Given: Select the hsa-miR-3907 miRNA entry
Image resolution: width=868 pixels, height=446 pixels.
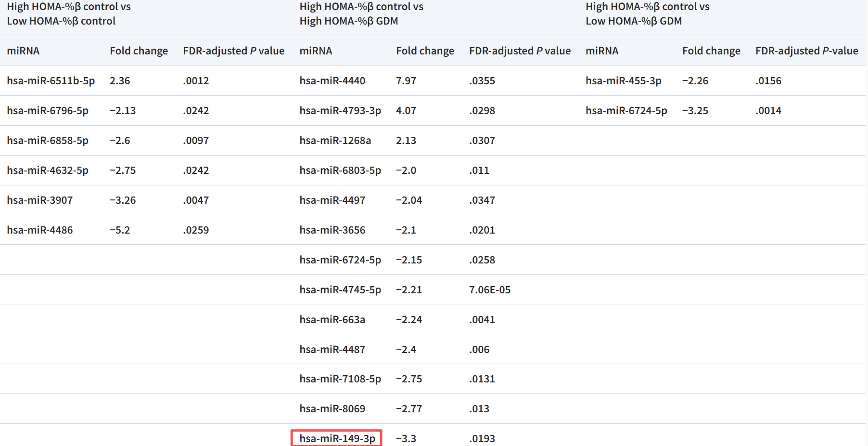Looking at the screenshot, I should pyautogui.click(x=40, y=200).
